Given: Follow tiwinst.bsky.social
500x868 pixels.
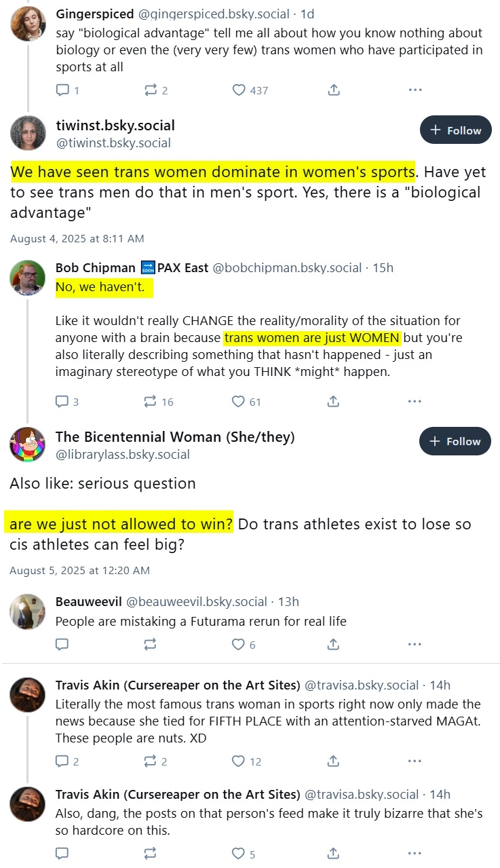Looking at the screenshot, I should [455, 130].
